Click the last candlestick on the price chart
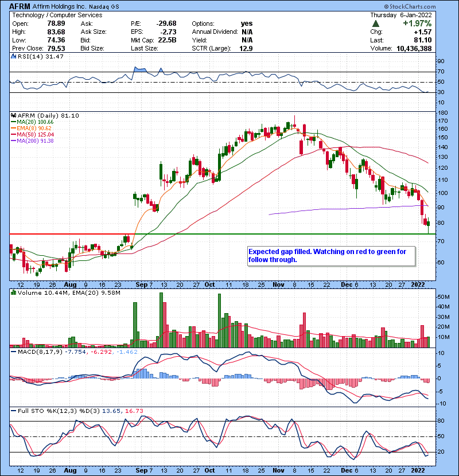The width and height of the screenshot is (459, 476). pyautogui.click(x=429, y=225)
